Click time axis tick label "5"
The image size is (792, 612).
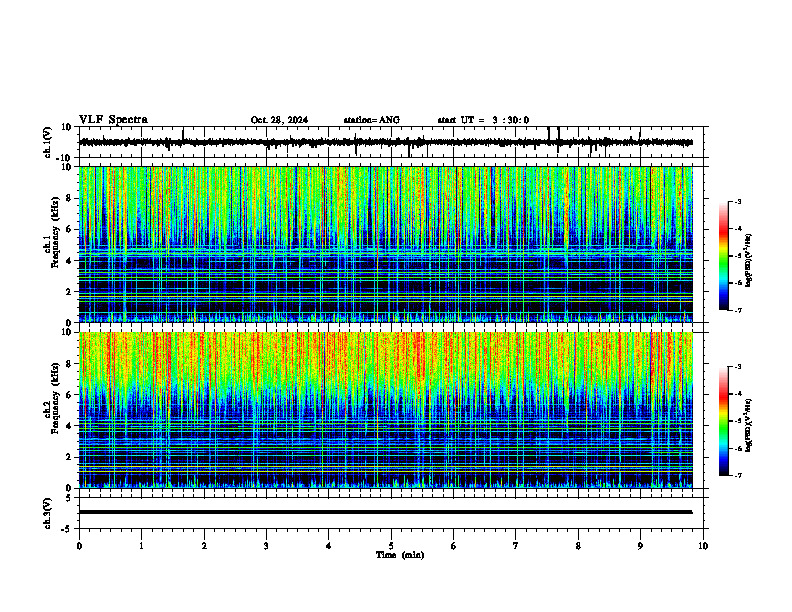(391, 546)
